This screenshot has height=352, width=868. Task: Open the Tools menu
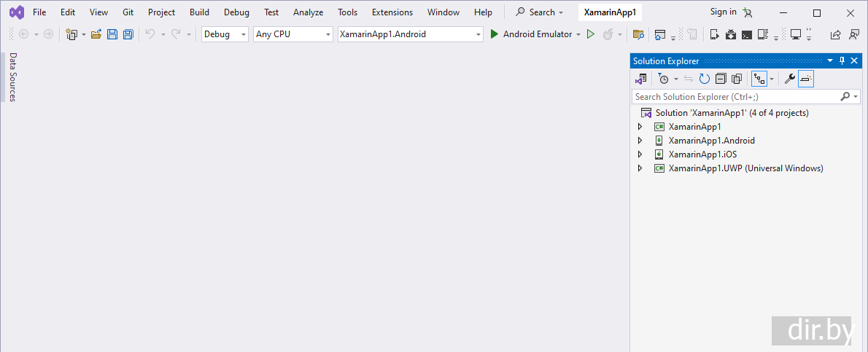click(348, 12)
